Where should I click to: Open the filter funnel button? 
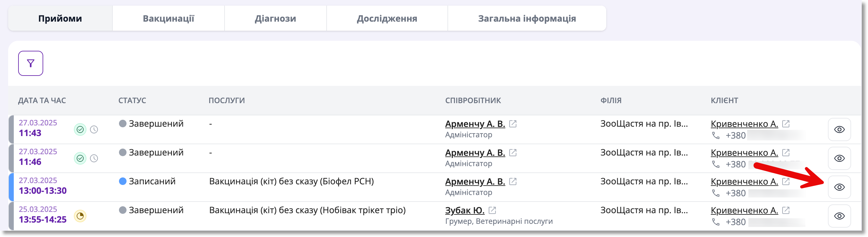[x=31, y=63]
